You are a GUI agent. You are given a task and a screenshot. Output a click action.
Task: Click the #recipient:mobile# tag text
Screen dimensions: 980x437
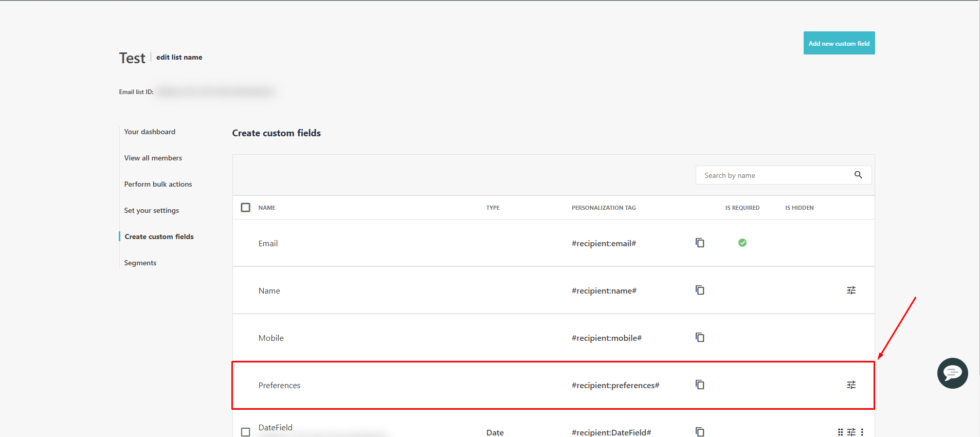(607, 338)
